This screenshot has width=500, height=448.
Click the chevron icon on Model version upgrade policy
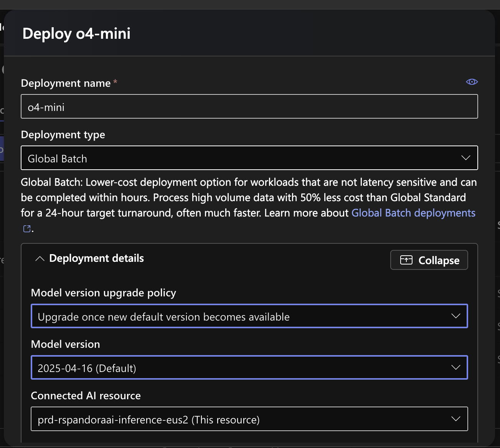(x=455, y=316)
